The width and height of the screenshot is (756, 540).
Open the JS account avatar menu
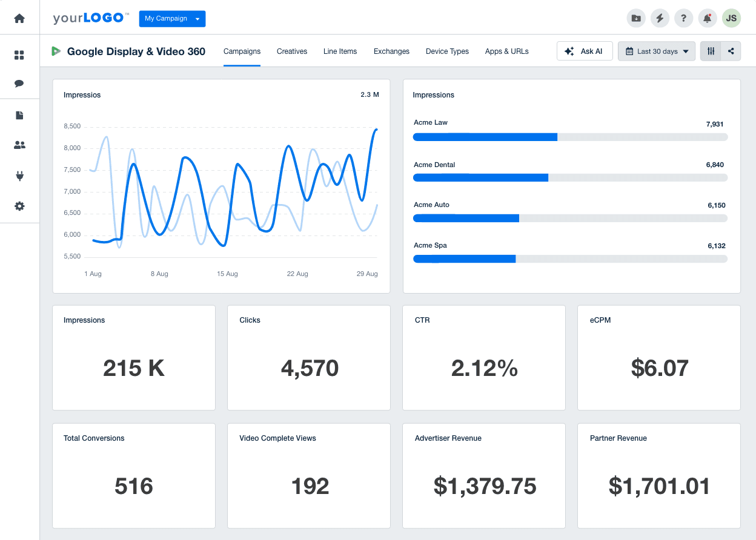[x=731, y=18]
